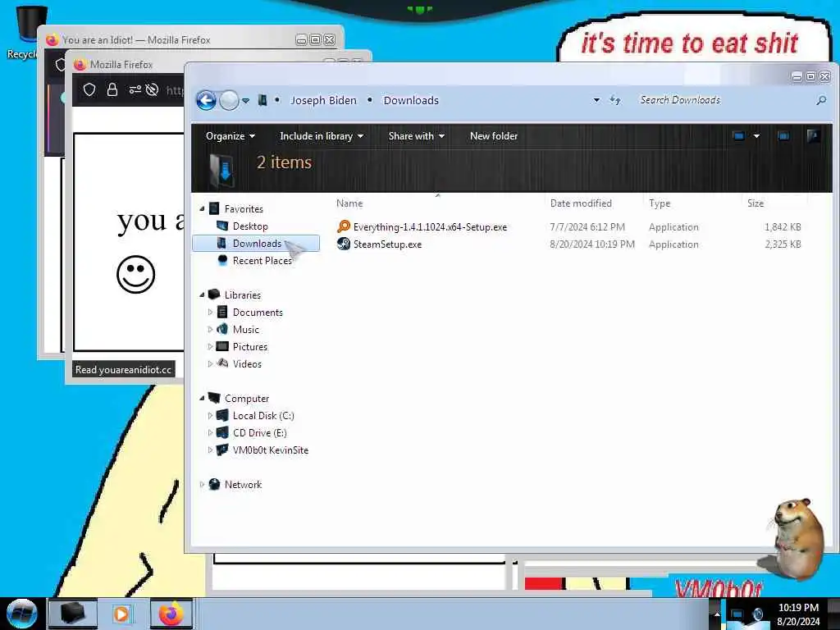
Task: Click the Pictures library icon
Action: [222, 347]
